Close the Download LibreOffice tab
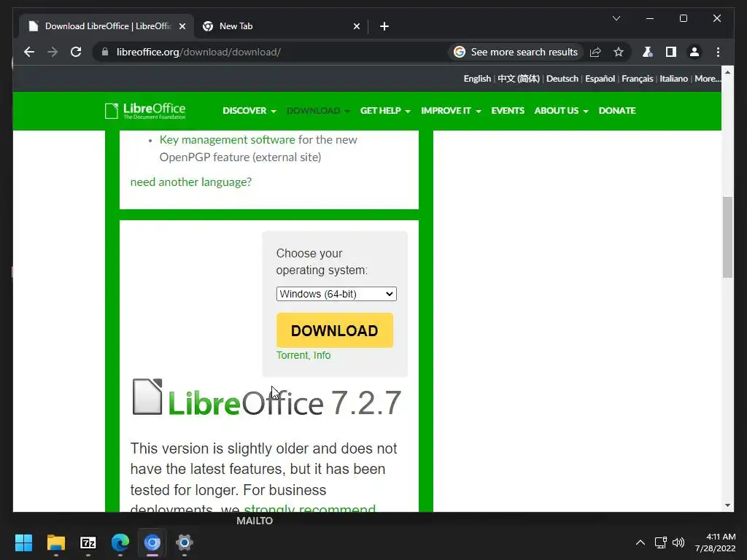The image size is (747, 560). tap(182, 26)
